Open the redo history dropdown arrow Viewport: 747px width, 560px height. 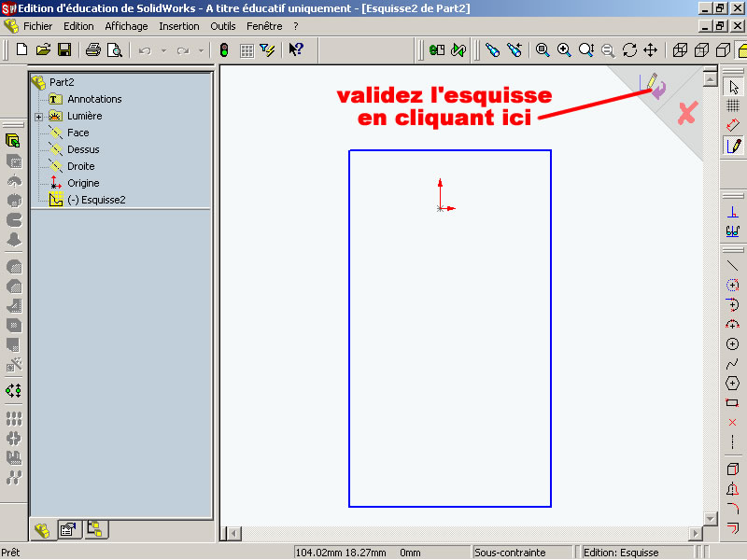tap(201, 50)
